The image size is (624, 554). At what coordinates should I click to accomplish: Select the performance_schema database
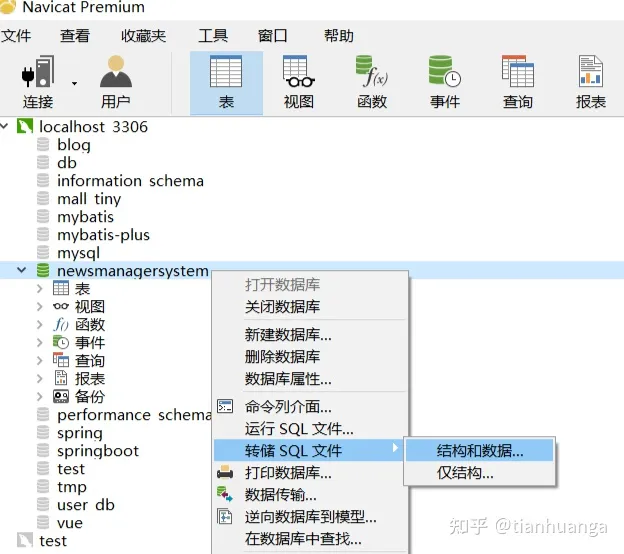[x=134, y=415]
